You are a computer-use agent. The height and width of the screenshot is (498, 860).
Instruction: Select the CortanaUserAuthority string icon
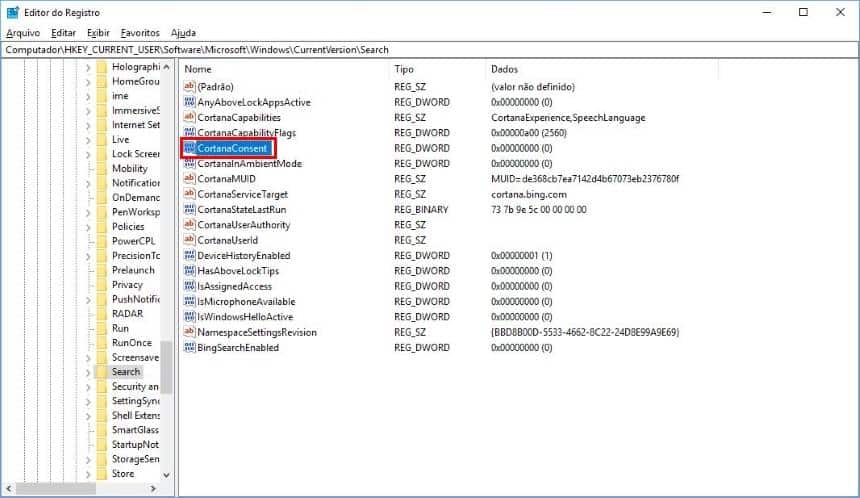point(189,225)
